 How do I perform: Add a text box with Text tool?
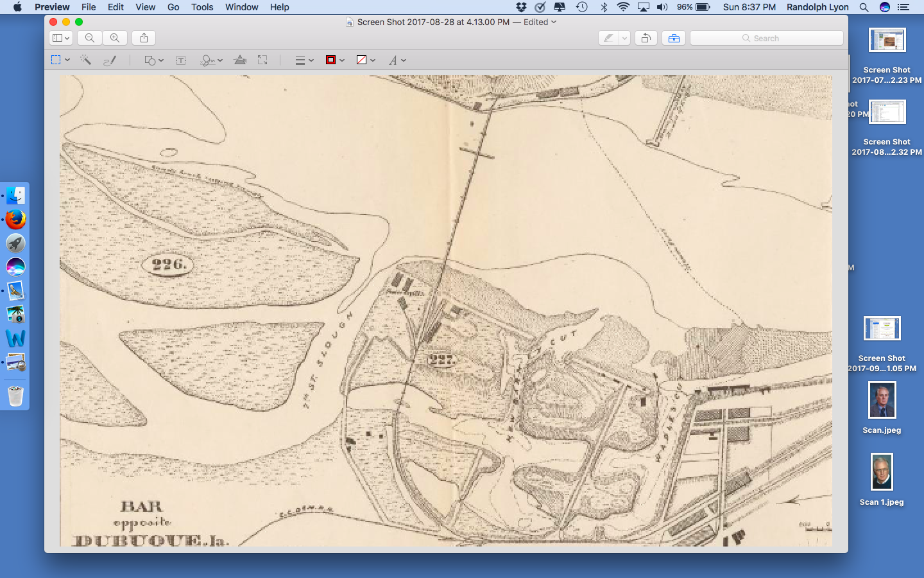pos(181,60)
